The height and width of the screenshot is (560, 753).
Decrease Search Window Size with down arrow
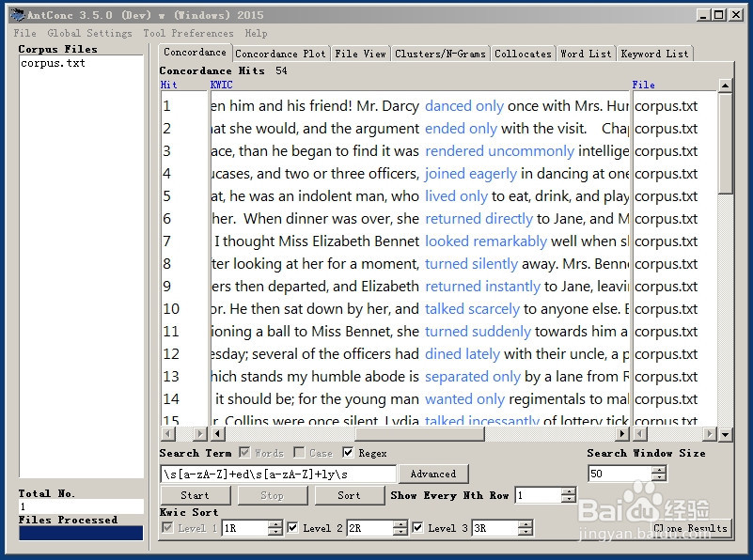click(659, 478)
